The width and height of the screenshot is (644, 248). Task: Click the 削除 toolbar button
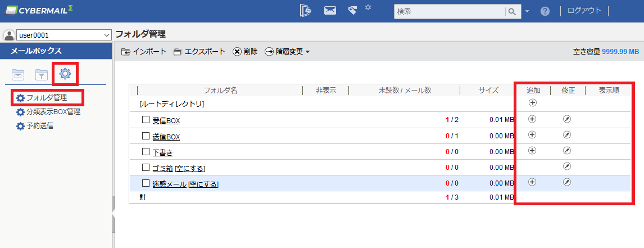(245, 52)
